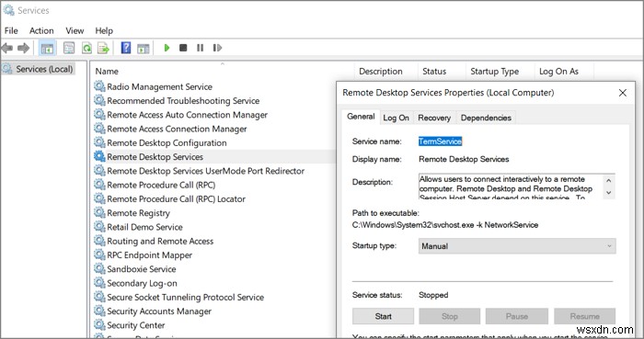Image resolution: width=644 pixels, height=339 pixels.
Task: Switch to the Dependencies tab
Action: 486,118
